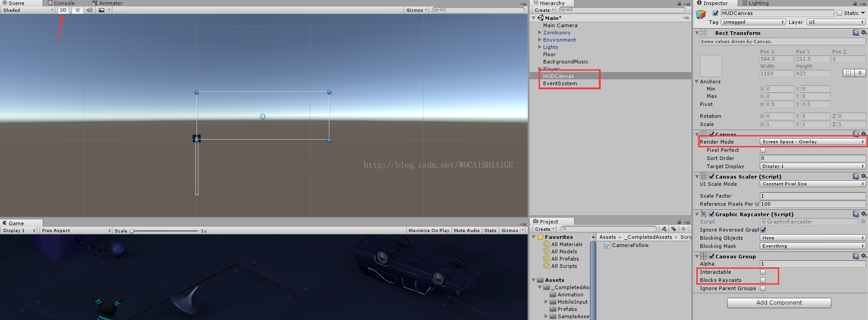Switch to the Animator tab
868x320 pixels.
[108, 3]
